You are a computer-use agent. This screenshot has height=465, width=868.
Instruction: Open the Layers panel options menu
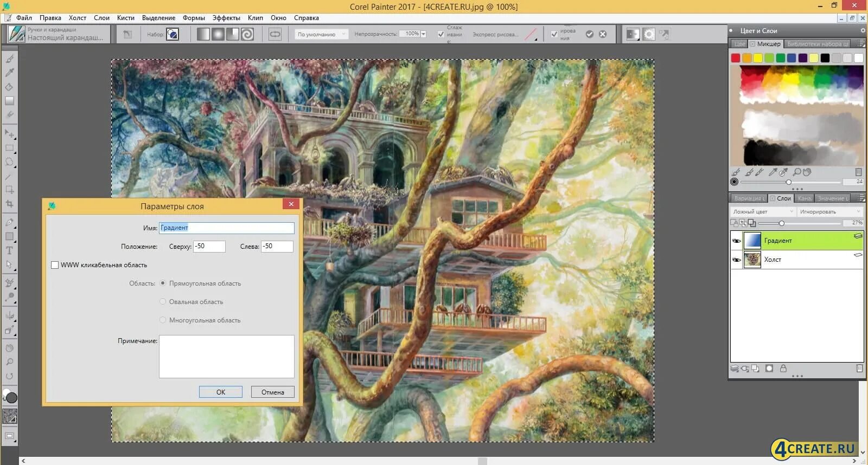(x=861, y=198)
